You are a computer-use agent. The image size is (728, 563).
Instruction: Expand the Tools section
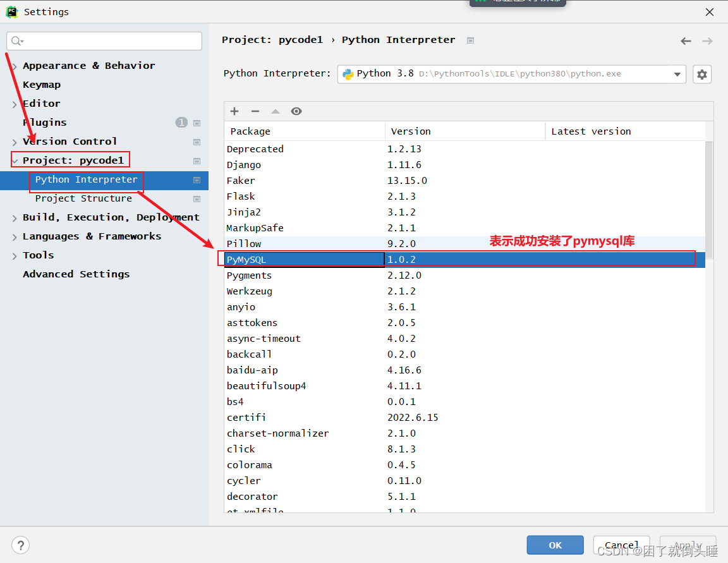pyautogui.click(x=15, y=256)
